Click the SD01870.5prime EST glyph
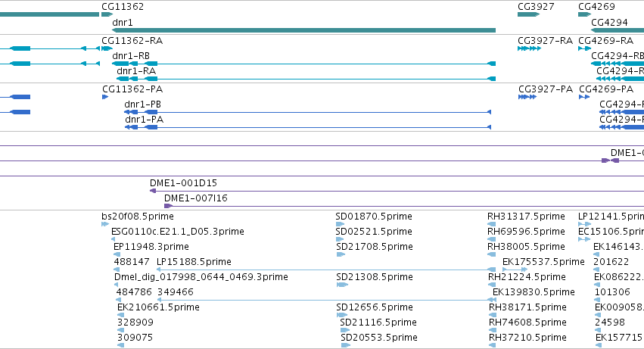 coord(340,224)
